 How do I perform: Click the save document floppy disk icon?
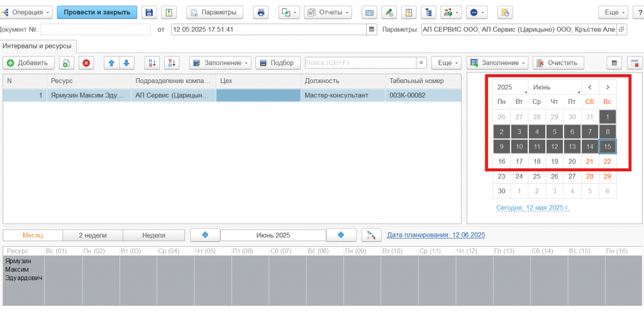click(x=148, y=13)
